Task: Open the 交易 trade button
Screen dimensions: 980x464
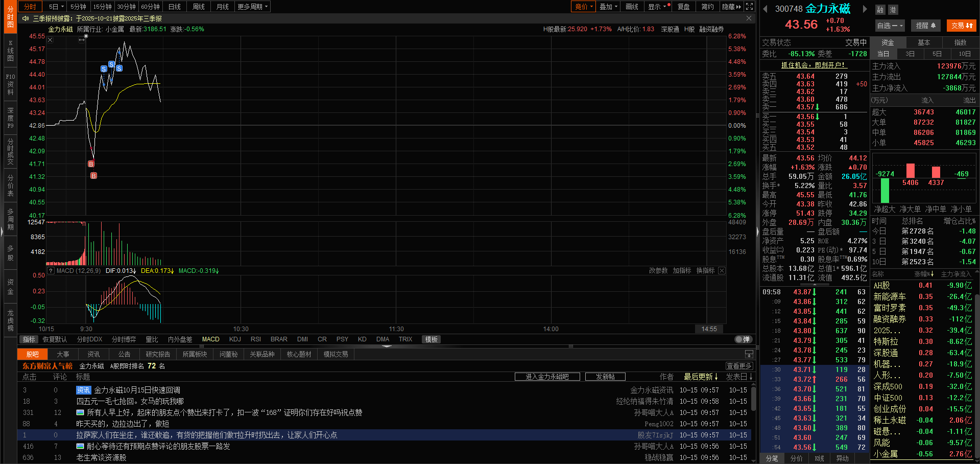Action: [962, 26]
